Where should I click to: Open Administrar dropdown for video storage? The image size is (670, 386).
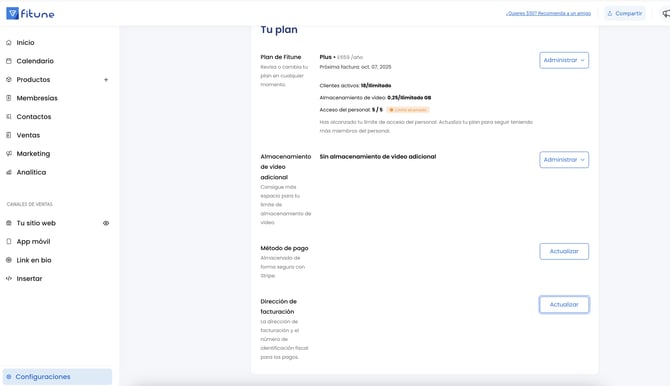(x=564, y=159)
